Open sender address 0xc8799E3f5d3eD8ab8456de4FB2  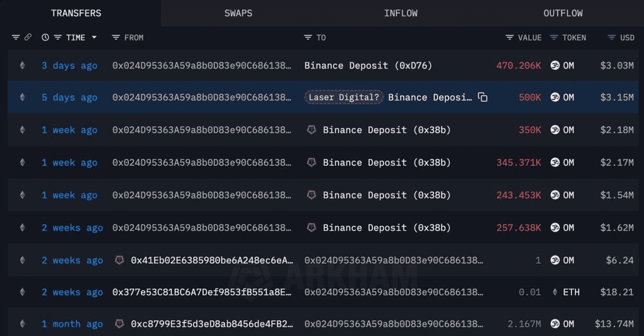pos(212,324)
